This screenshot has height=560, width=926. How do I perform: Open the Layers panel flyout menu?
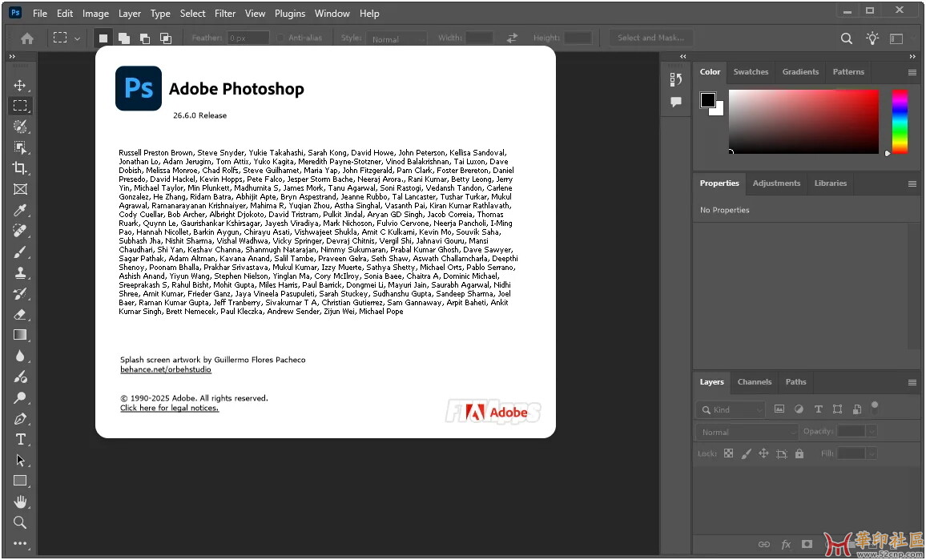(912, 382)
